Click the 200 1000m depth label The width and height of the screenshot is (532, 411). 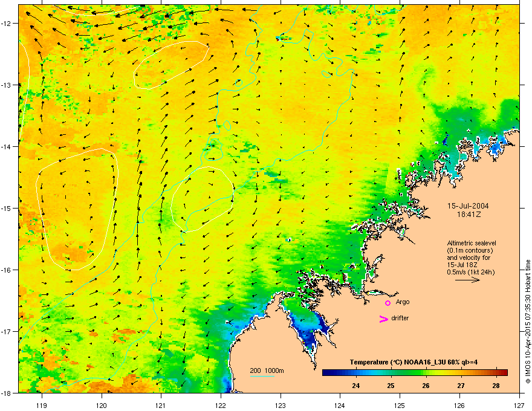pos(267,371)
